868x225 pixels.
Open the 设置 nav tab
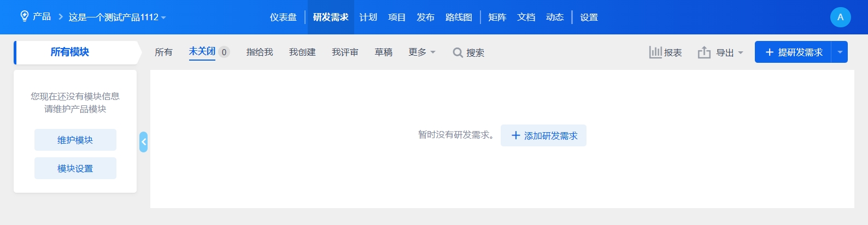(589, 17)
